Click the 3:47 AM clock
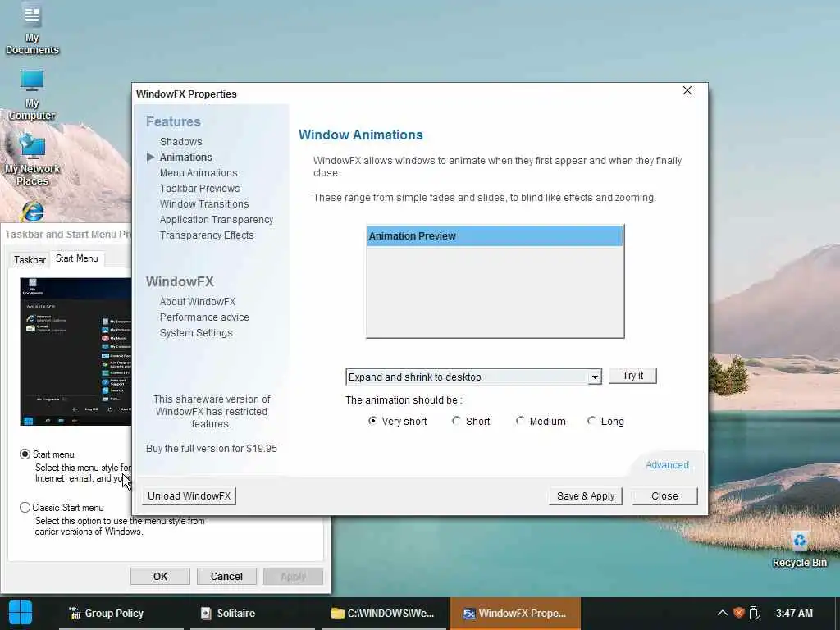The image size is (840, 630). 794,614
